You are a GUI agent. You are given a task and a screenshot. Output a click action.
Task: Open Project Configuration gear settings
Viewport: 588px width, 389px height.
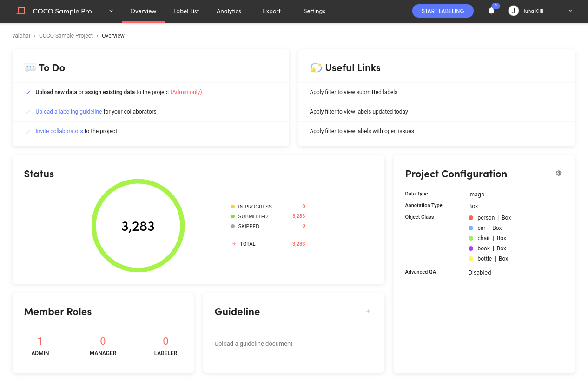559,173
